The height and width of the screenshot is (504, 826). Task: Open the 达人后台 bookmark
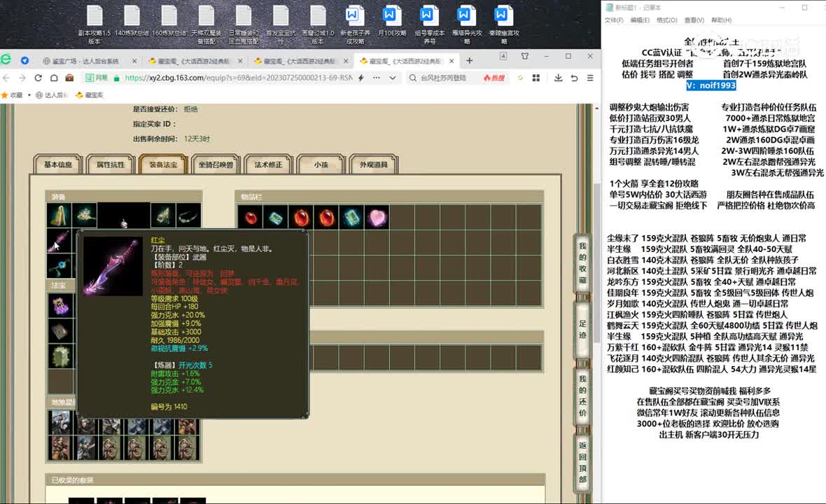(51, 95)
